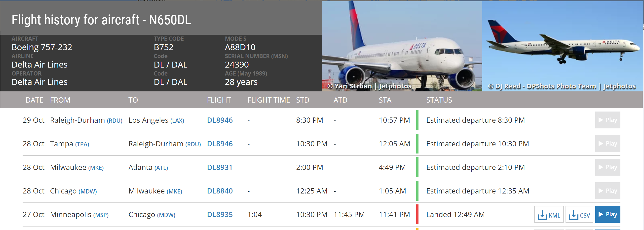Click the FLIGHT TIME column header

268,100
